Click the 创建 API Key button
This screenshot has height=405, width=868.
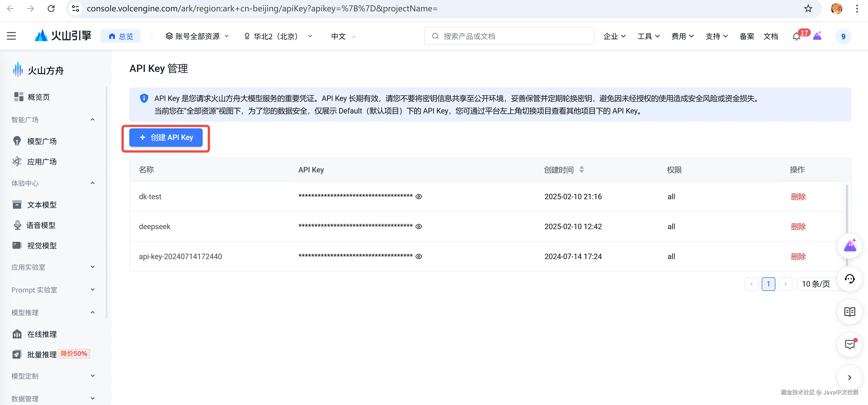coord(166,137)
